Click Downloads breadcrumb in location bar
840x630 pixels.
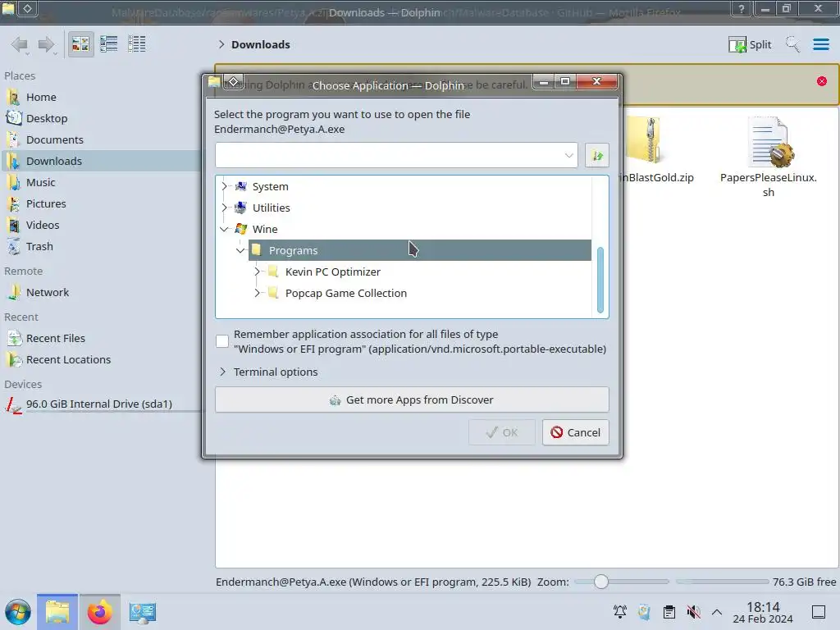tap(260, 44)
